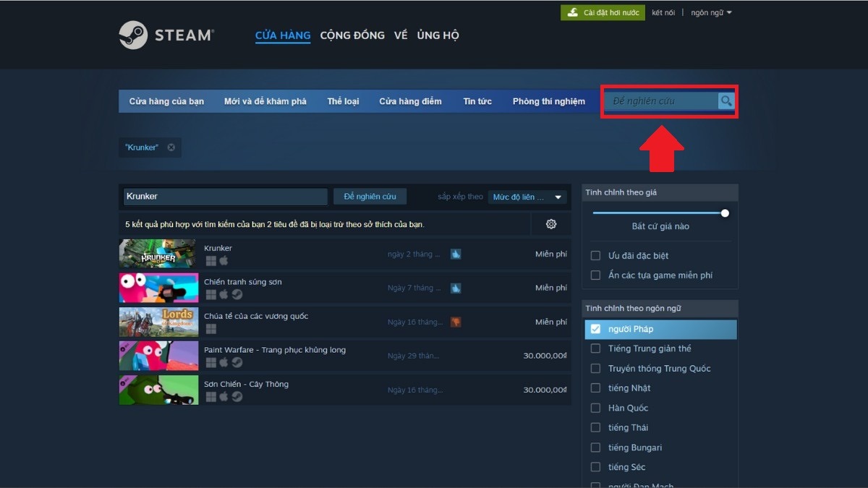Click the "Krunker" search tag chip
The height and width of the screenshot is (488, 868).
point(150,147)
